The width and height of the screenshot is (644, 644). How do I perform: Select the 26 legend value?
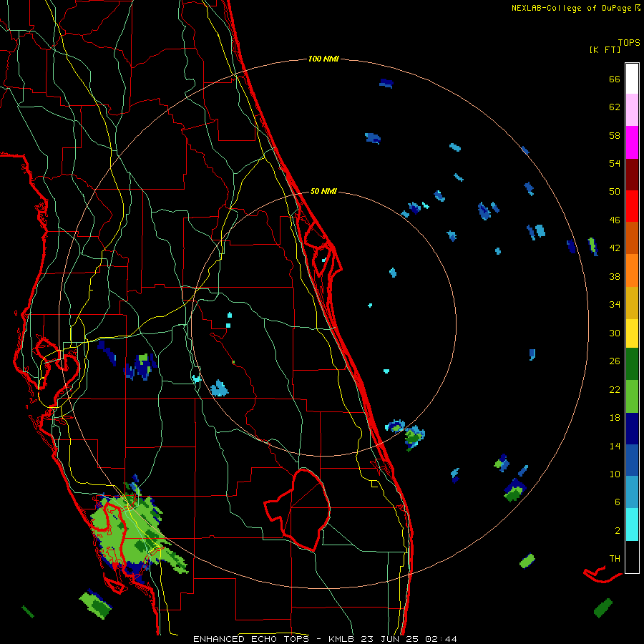pyautogui.click(x=615, y=361)
